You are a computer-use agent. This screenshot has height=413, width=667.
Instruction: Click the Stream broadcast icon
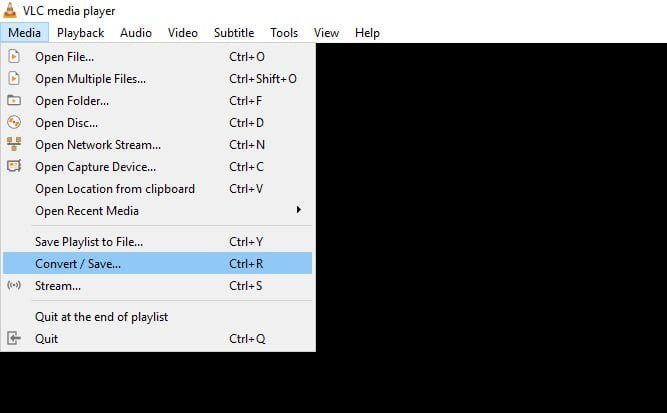pos(14,285)
